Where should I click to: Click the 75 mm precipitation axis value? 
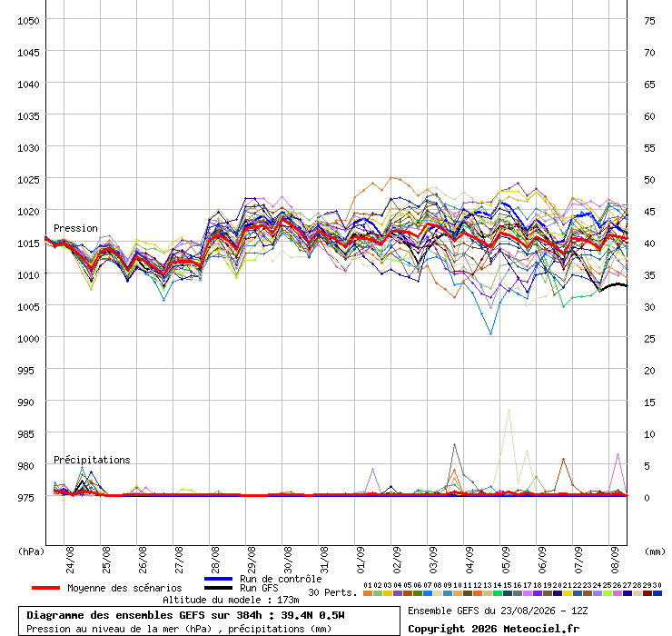649,21
